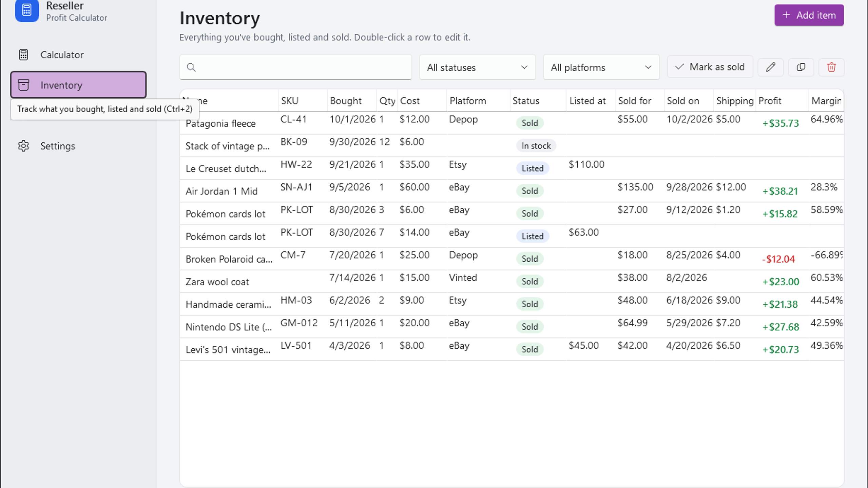Select the Zara wool coat row

pyautogui.click(x=512, y=281)
